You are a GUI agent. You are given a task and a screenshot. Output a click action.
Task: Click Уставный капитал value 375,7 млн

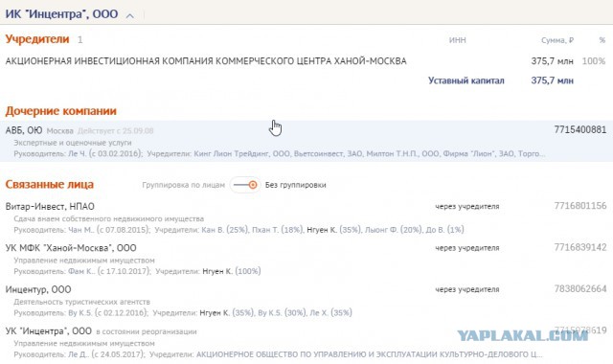[x=552, y=80]
